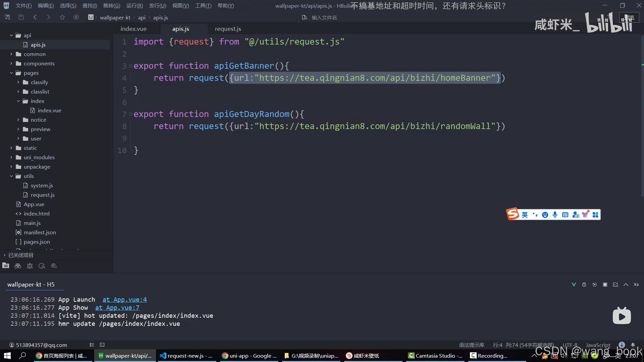Click the 输入文件名 file search field

pos(324,17)
